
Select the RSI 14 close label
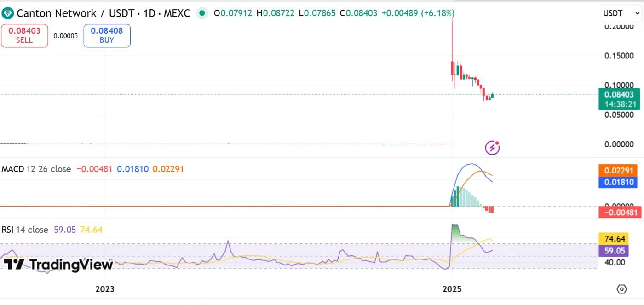pos(25,230)
